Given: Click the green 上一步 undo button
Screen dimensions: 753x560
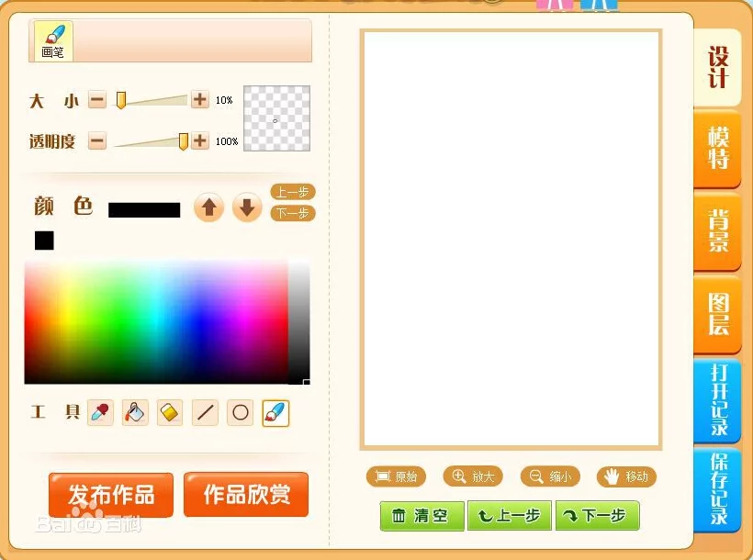Looking at the screenshot, I should point(510,516).
